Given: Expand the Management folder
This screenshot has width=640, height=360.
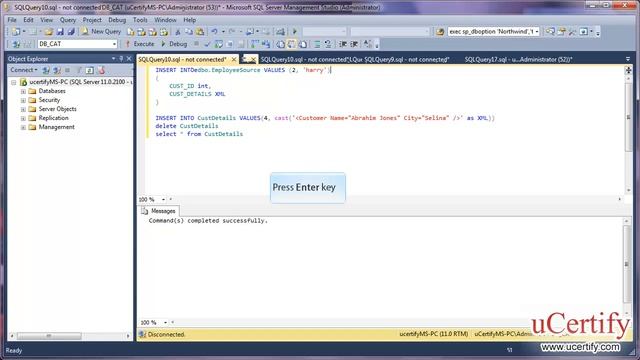Looking at the screenshot, I should click(23, 127).
